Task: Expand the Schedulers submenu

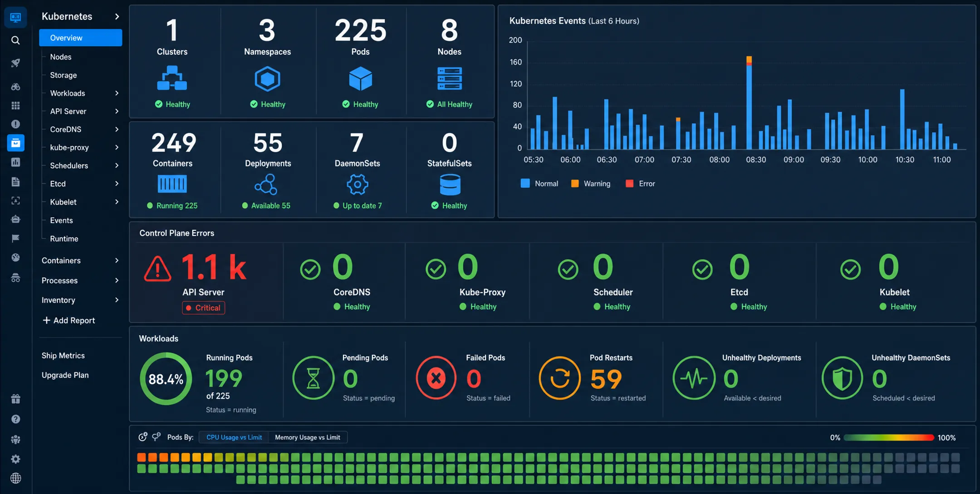Action: tap(117, 166)
